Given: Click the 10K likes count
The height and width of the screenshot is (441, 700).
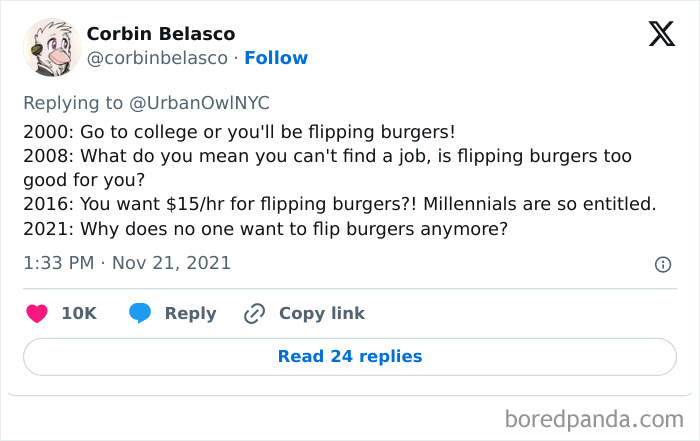Looking at the screenshot, I should pos(79,313).
